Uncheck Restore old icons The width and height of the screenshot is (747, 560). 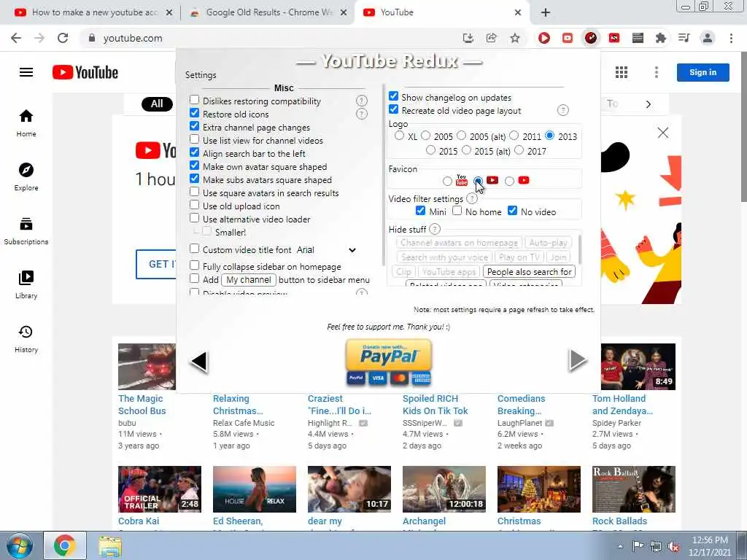[x=194, y=113]
